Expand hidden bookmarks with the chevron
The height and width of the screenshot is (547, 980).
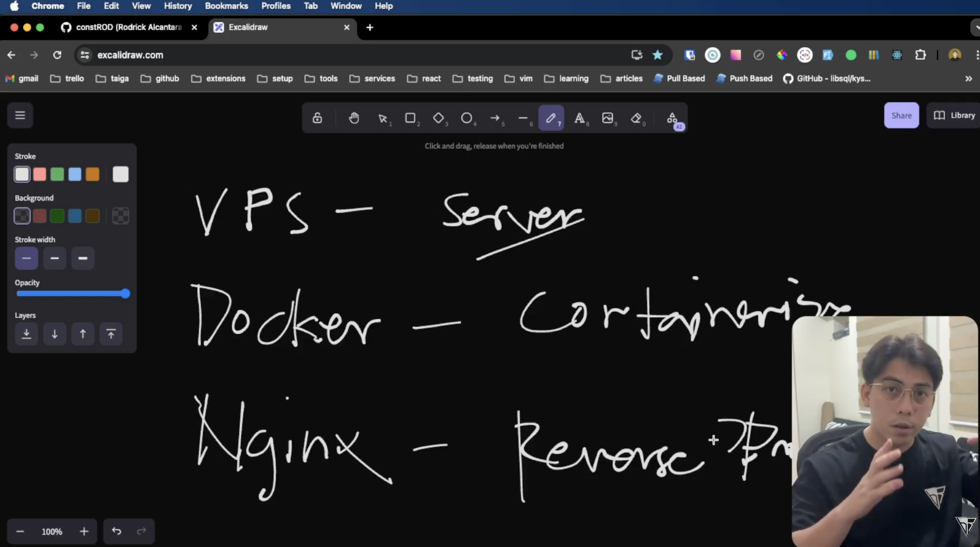tap(967, 78)
